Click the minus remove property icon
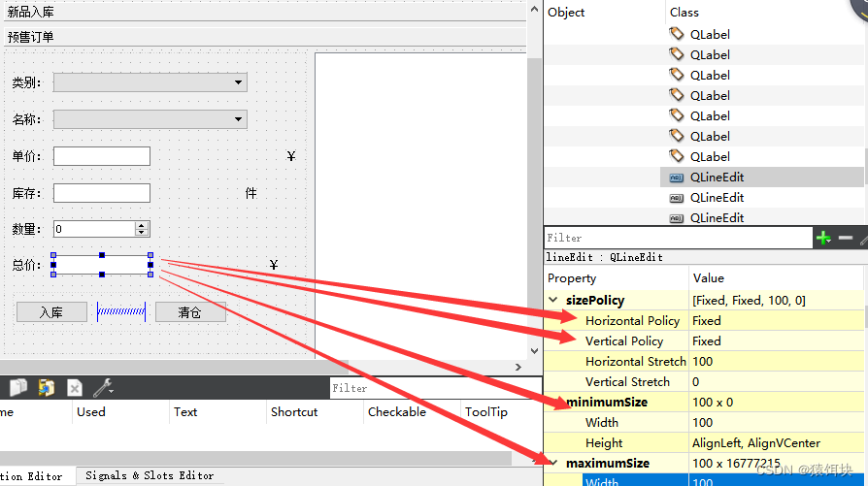 [x=846, y=238]
